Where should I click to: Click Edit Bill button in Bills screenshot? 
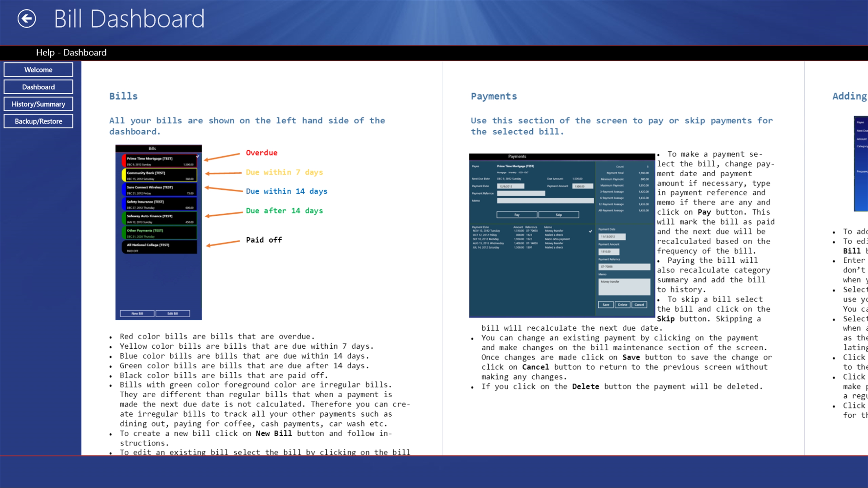[172, 314]
